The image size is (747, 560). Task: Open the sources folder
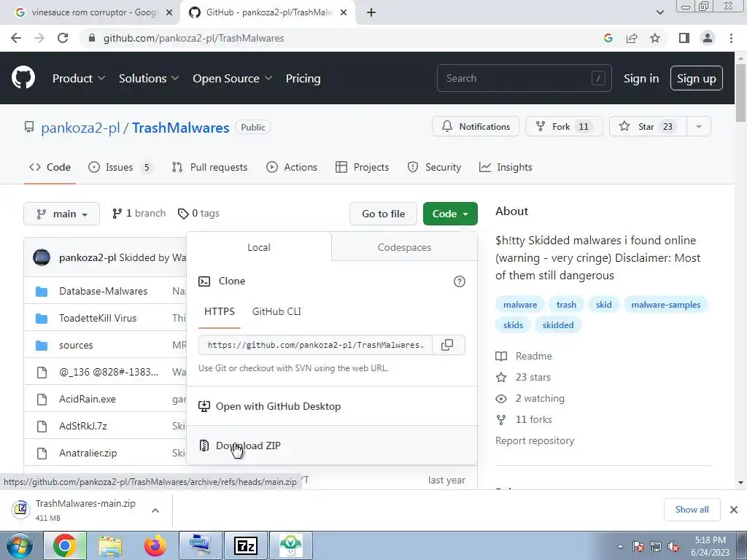click(x=76, y=345)
